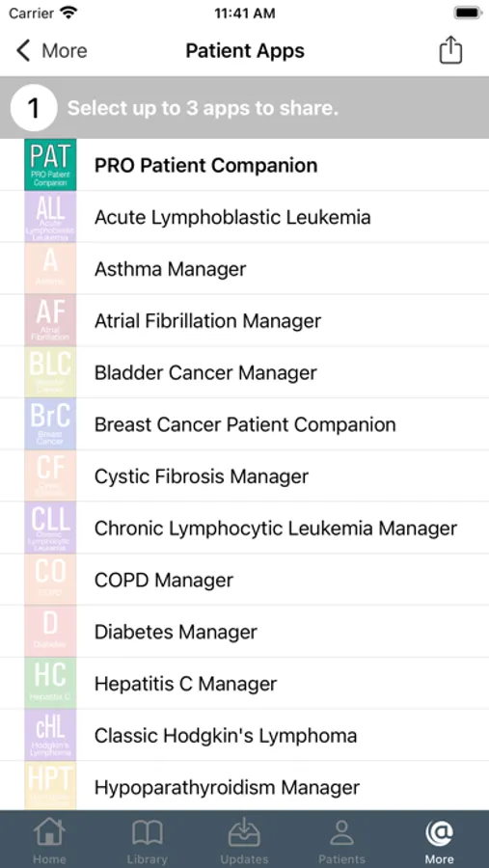489x868 pixels.
Task: Tap the CLL leukemia app icon
Action: [50, 528]
